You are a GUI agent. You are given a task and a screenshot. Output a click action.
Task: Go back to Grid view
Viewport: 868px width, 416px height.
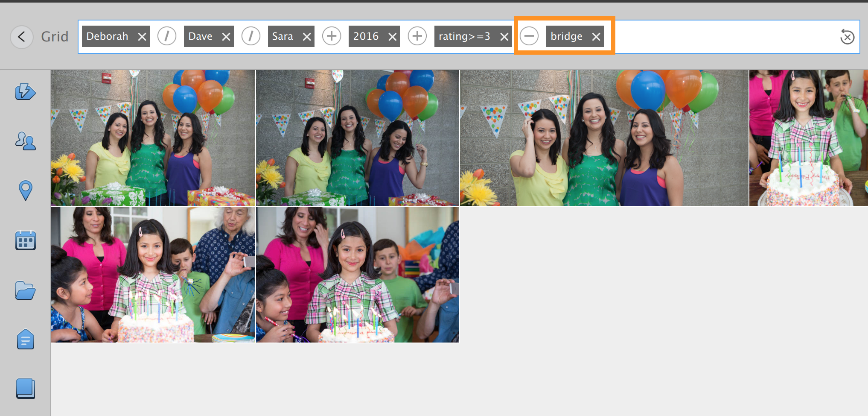point(21,37)
